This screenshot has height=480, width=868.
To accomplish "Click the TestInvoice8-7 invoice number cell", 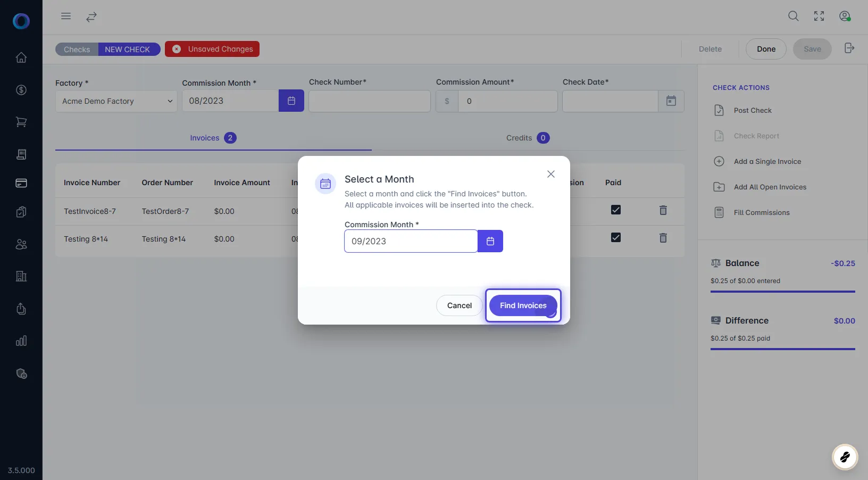I will tap(90, 211).
